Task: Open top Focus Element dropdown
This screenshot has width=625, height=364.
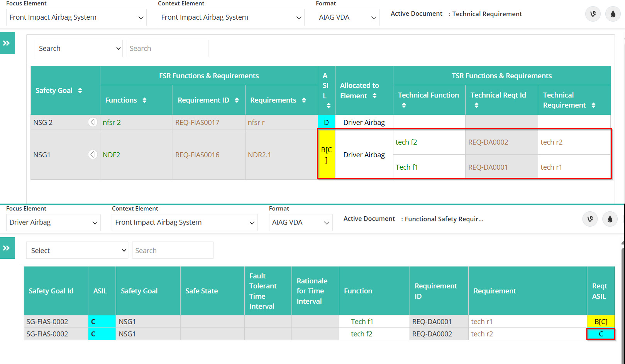Action: click(x=76, y=17)
